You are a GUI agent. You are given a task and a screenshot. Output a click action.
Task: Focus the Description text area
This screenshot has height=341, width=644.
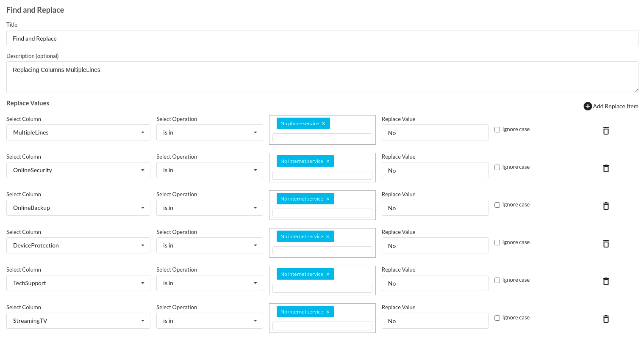coord(322,77)
